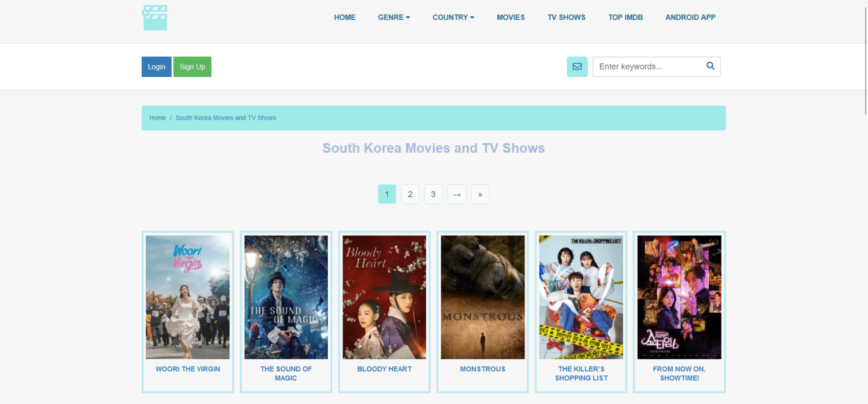Open From Now On, Showtime! poster
This screenshot has width=868, height=404.
(679, 297)
